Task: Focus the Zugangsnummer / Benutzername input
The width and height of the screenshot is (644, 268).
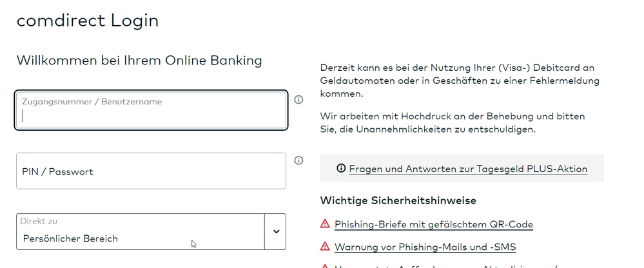Action: [151, 110]
